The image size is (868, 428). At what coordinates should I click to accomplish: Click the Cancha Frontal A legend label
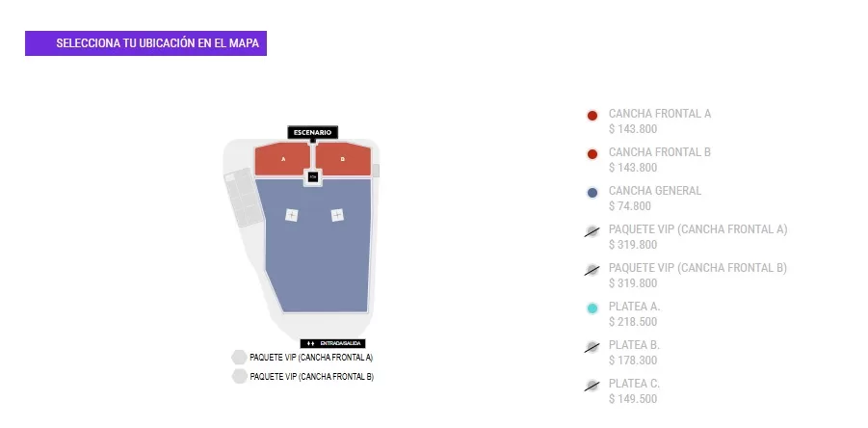tap(660, 114)
